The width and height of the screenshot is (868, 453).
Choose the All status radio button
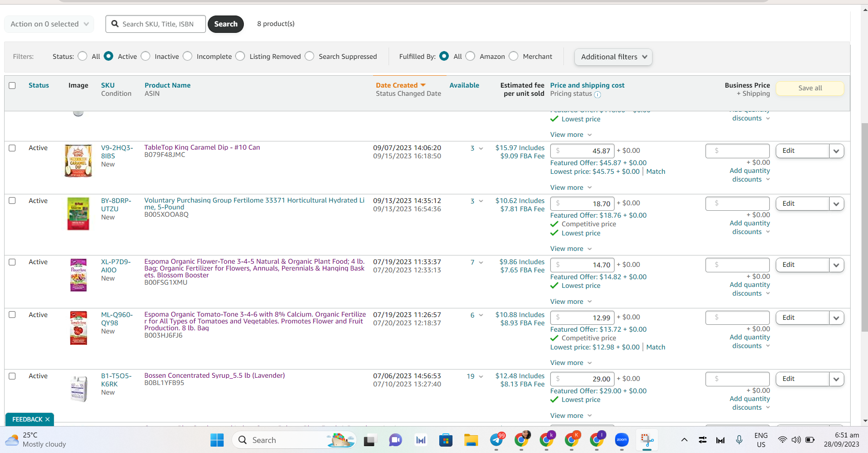pos(83,56)
